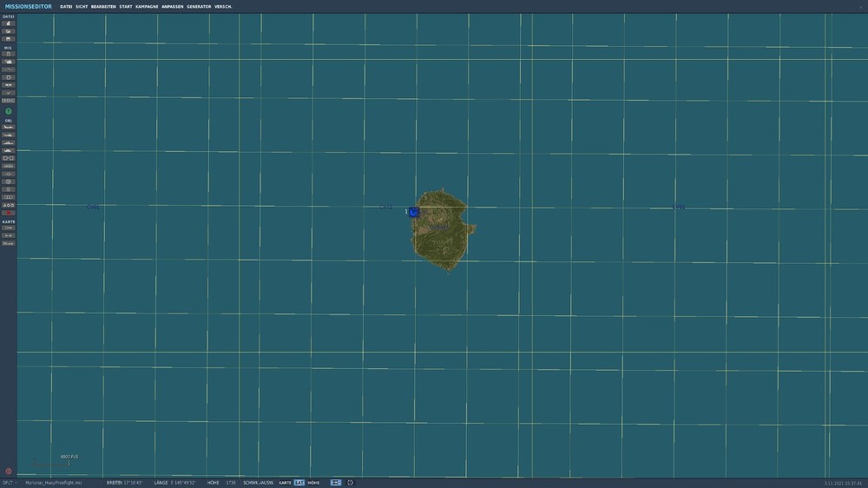Screen dimensions: 868x488
Task: Select the ground vehicle group tool
Action: tap(9, 151)
